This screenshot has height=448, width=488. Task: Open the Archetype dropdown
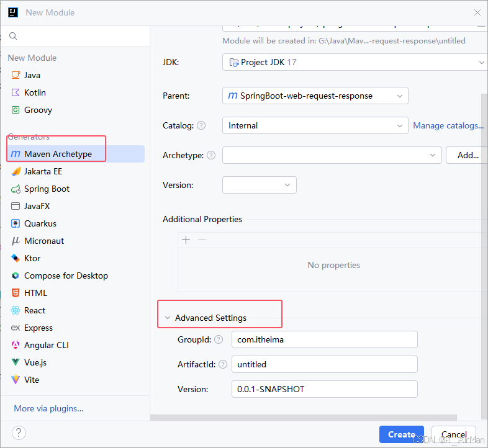(x=332, y=155)
